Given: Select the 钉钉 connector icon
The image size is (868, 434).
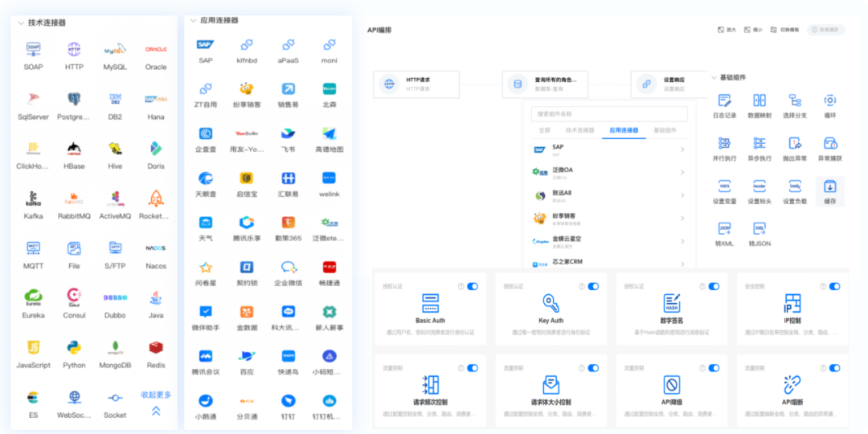Looking at the screenshot, I should 288,400.
